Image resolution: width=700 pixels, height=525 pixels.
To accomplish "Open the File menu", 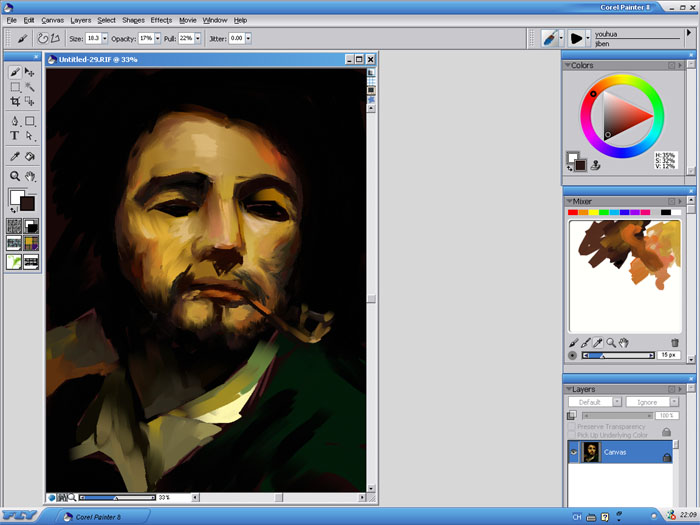I will tap(12, 20).
